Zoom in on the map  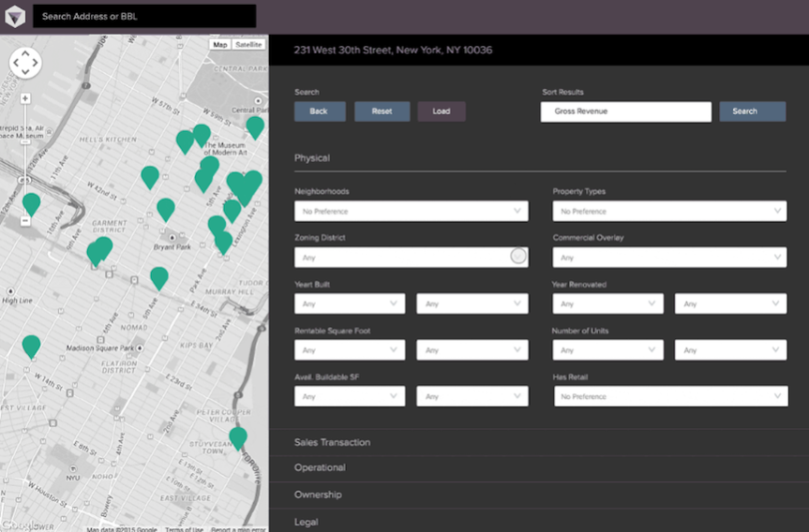tap(25, 99)
